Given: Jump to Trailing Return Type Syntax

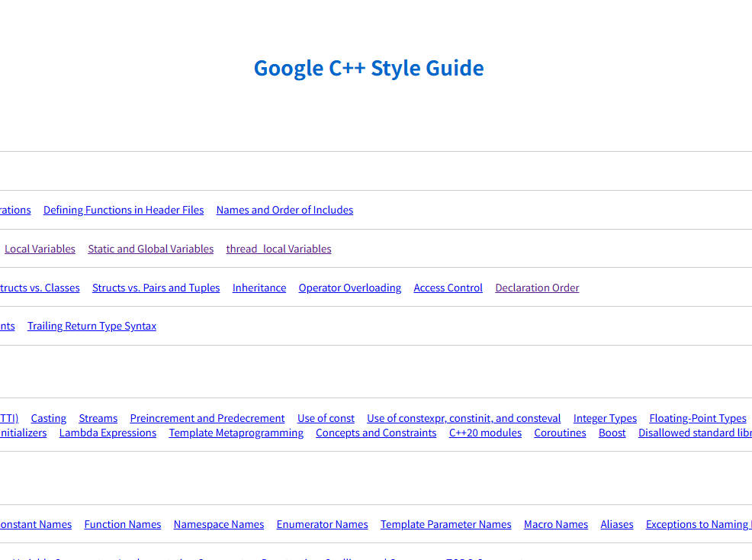Looking at the screenshot, I should 92,326.
